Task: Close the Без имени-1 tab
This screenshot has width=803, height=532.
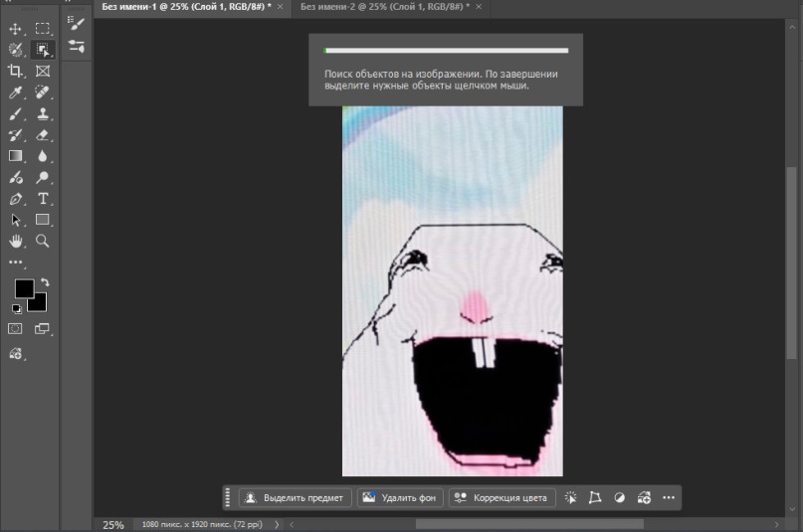Action: click(x=281, y=7)
